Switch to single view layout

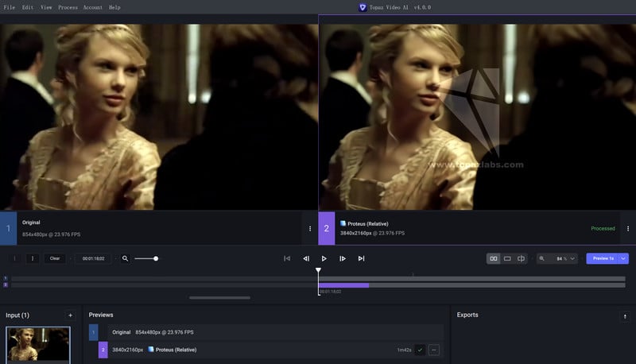click(x=507, y=258)
